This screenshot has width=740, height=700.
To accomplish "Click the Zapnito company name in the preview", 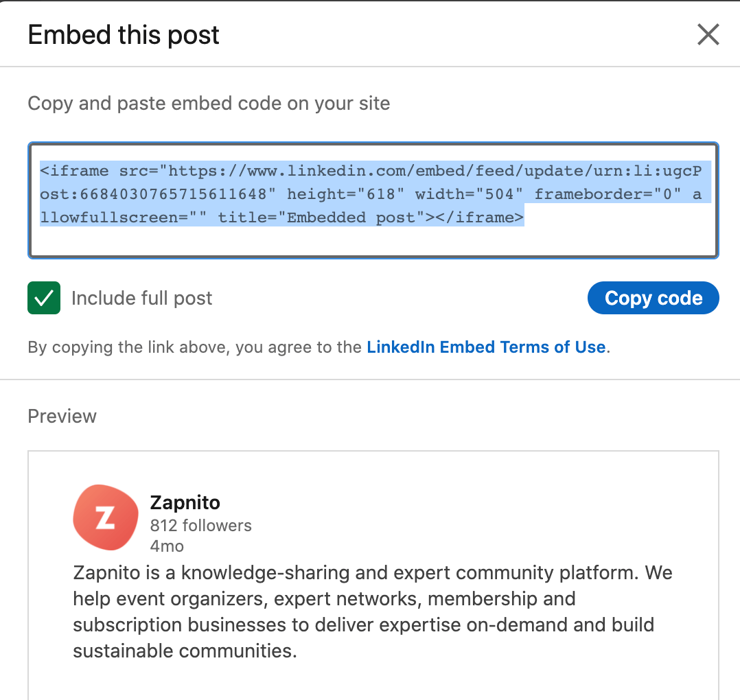I will tap(185, 502).
